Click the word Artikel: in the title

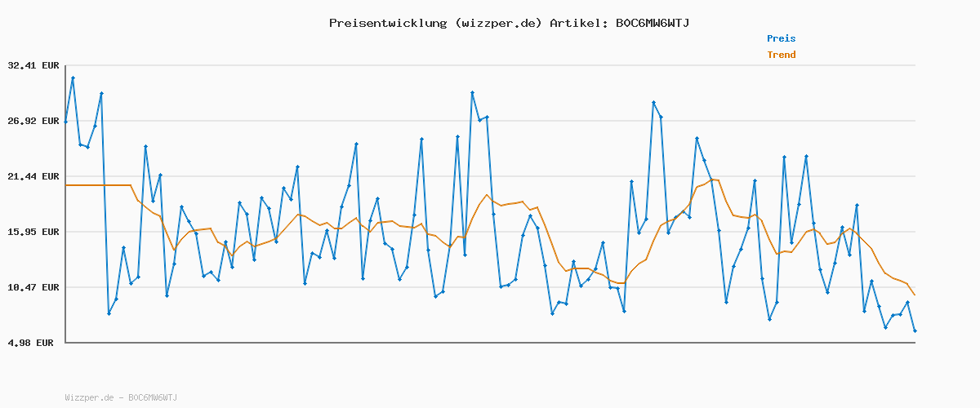[578, 23]
